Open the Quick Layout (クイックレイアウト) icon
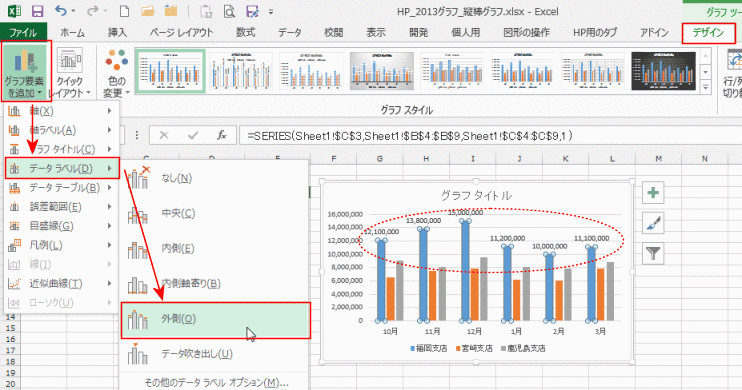Image resolution: width=742 pixels, height=390 pixels. point(70,72)
